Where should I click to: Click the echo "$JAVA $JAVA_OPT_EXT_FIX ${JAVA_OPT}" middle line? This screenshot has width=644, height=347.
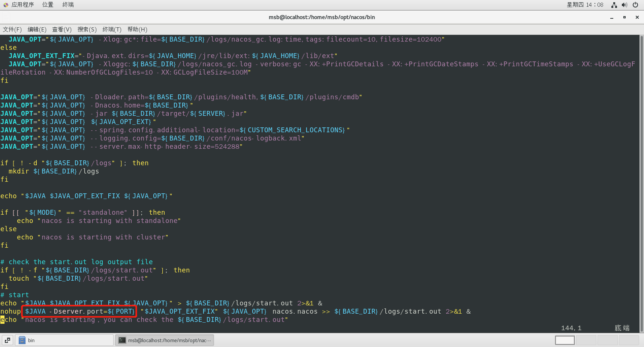[86, 196]
